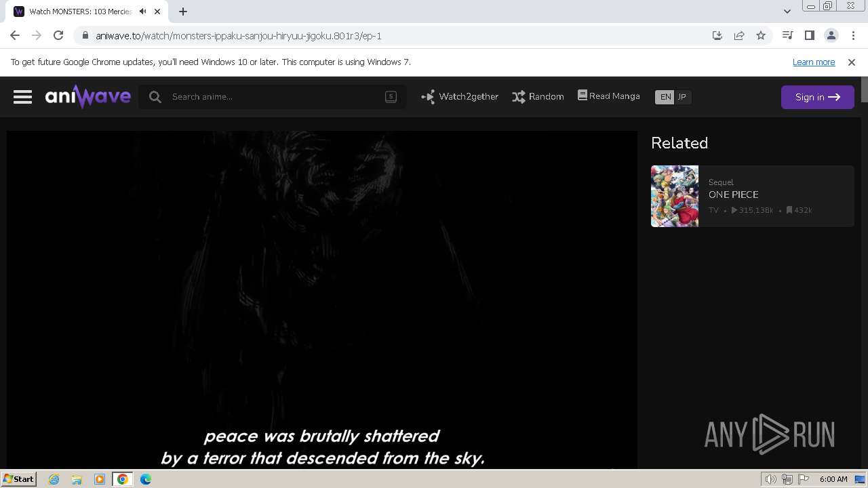Select the aniwave URL in address bar
This screenshot has width=868, height=488.
[239, 36]
